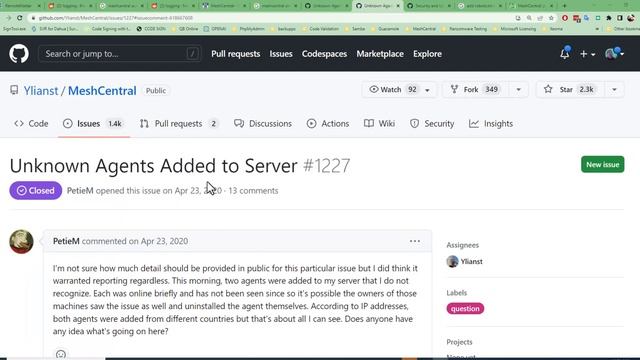Click the 'Assignees' sidebar heading
This screenshot has height=360, width=640.
tap(462, 245)
